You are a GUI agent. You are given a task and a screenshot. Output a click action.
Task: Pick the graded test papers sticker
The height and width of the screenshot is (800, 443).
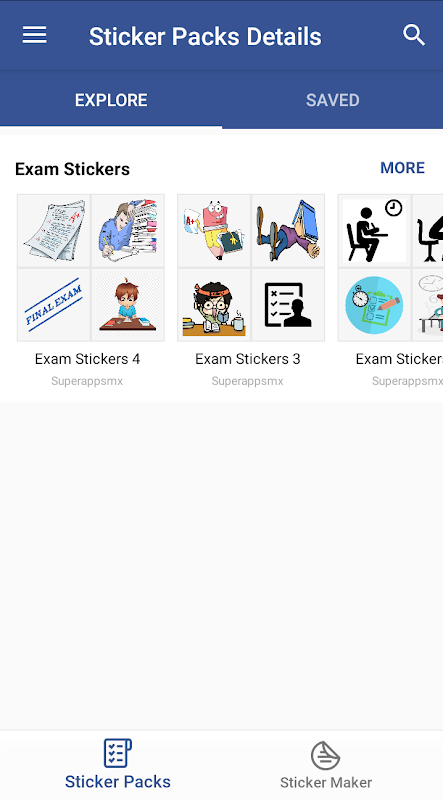[x=54, y=231]
